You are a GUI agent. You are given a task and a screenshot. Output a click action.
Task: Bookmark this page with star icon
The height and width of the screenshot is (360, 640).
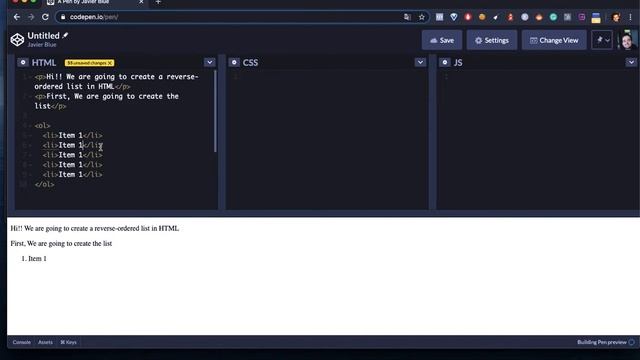422,17
